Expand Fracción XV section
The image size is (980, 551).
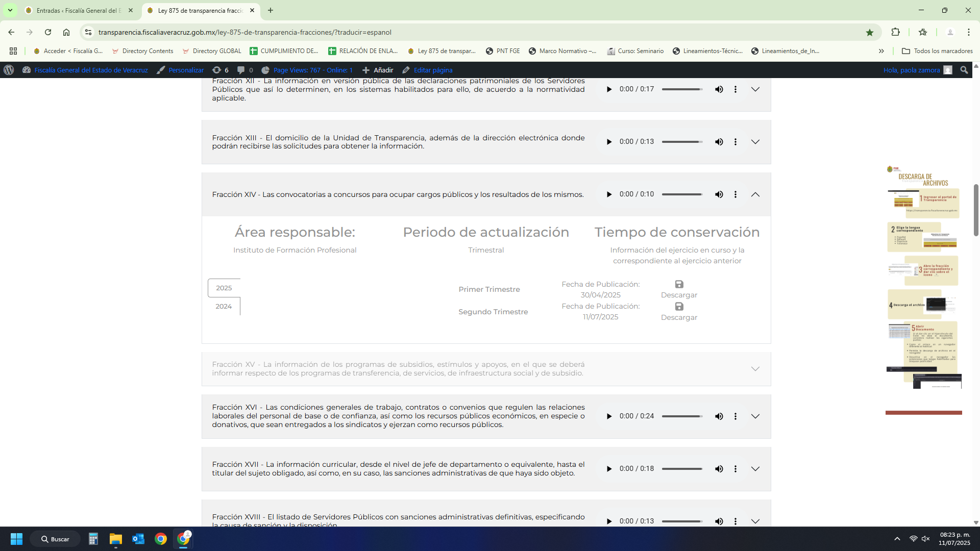pyautogui.click(x=755, y=369)
